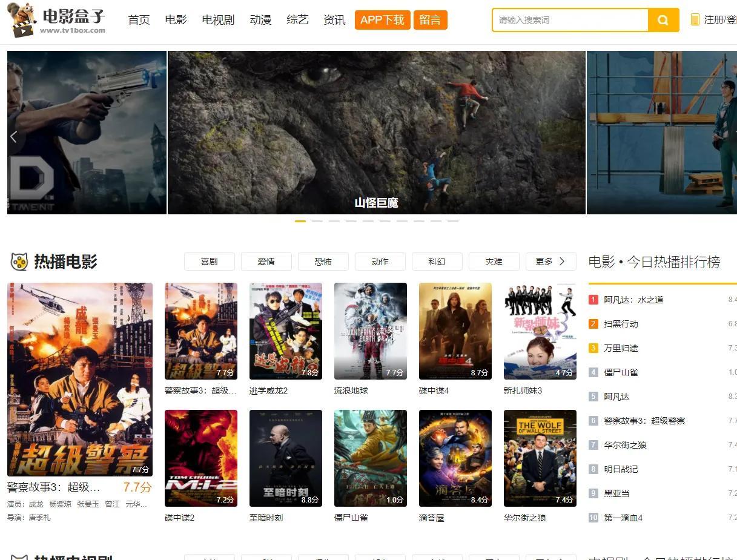Image resolution: width=737 pixels, height=560 pixels.
Task: Click the APP下载 orange button
Action: [x=382, y=20]
